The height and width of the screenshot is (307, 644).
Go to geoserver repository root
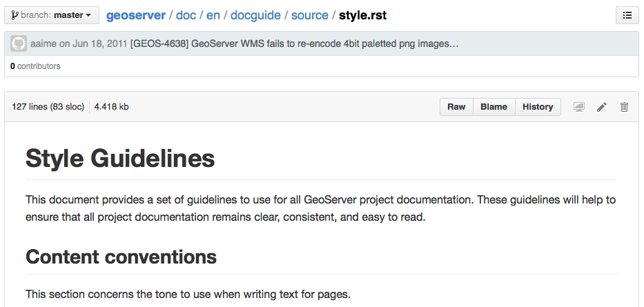click(x=136, y=16)
